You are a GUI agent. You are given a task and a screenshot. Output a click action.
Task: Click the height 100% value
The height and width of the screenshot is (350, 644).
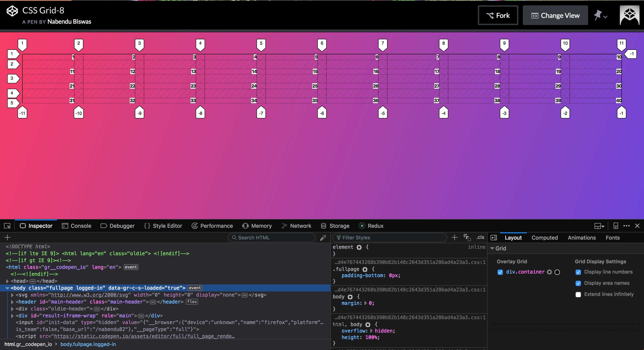coord(371,337)
